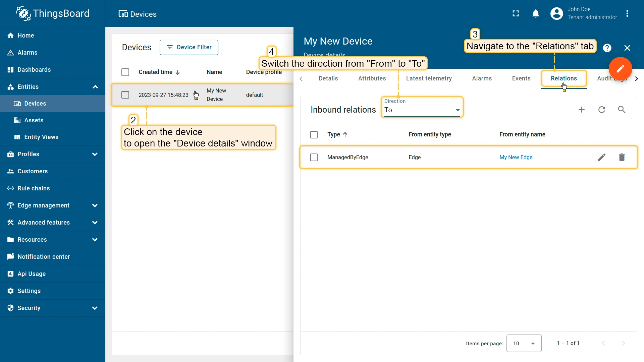This screenshot has height=362, width=644.
Task: Open search in relations table
Action: click(x=622, y=110)
